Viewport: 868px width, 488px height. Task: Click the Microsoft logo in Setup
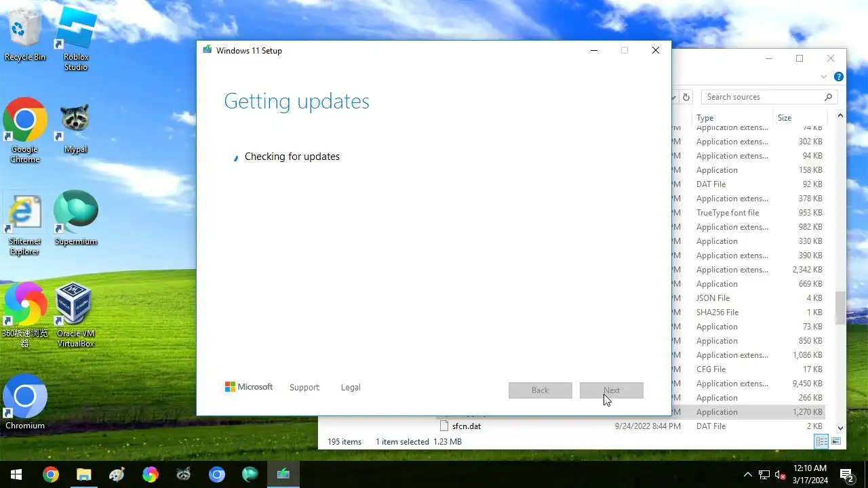coord(249,387)
